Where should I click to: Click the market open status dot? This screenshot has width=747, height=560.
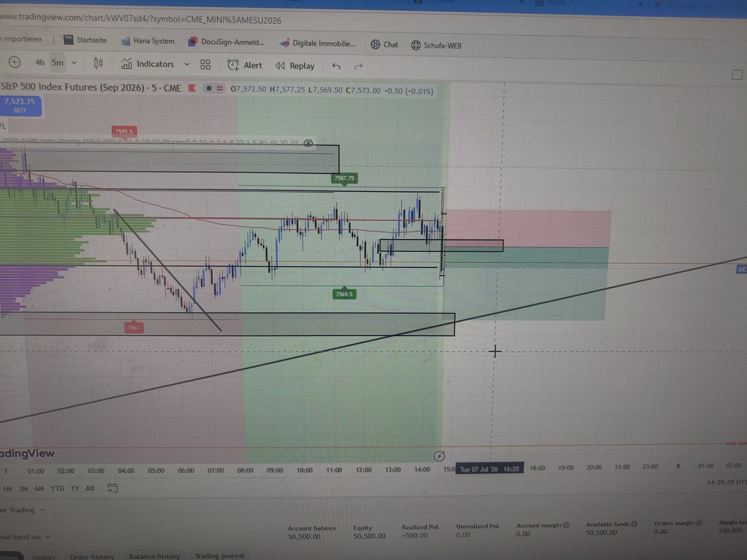point(210,89)
